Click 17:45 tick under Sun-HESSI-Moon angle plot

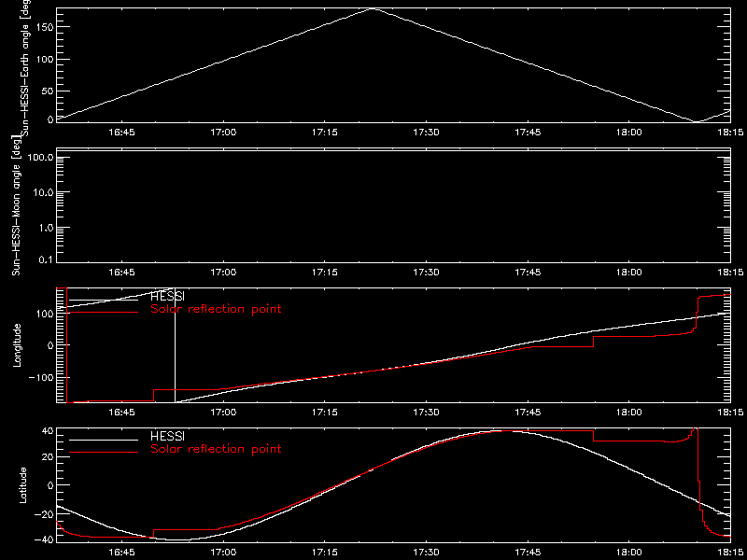click(x=528, y=273)
